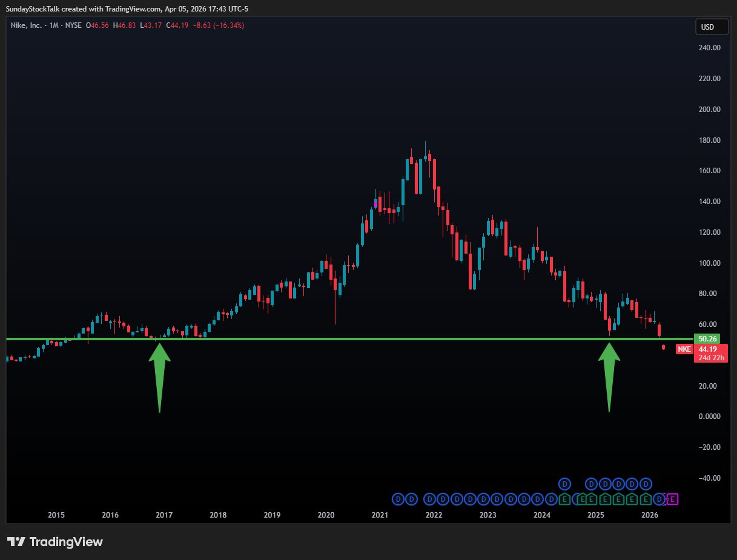The height and width of the screenshot is (560, 737).
Task: Click the green 50.26 price label
Action: click(x=707, y=339)
